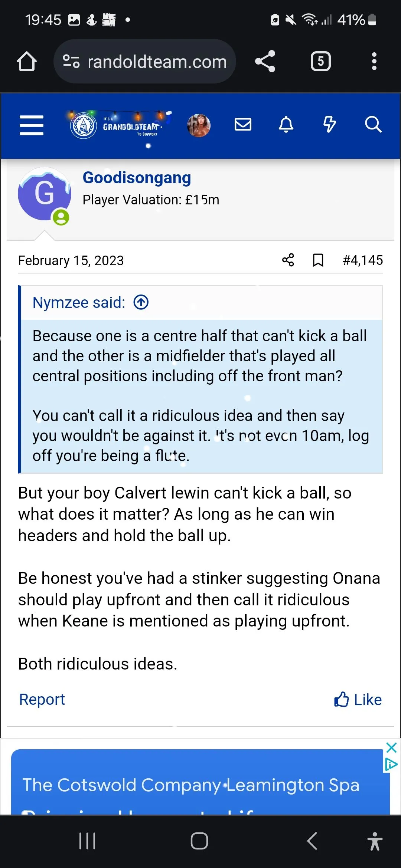The height and width of the screenshot is (868, 401).
Task: Click Goodisongang's avatar
Action: [x=44, y=194]
